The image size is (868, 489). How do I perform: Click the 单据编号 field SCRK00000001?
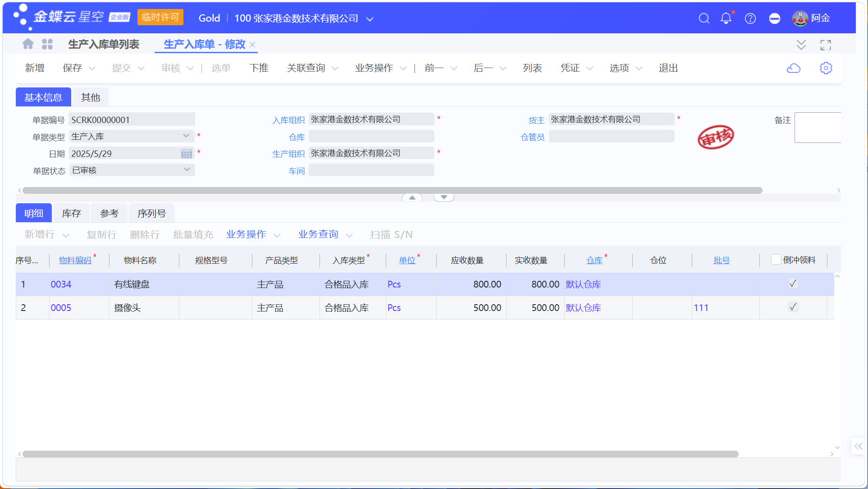click(x=132, y=120)
